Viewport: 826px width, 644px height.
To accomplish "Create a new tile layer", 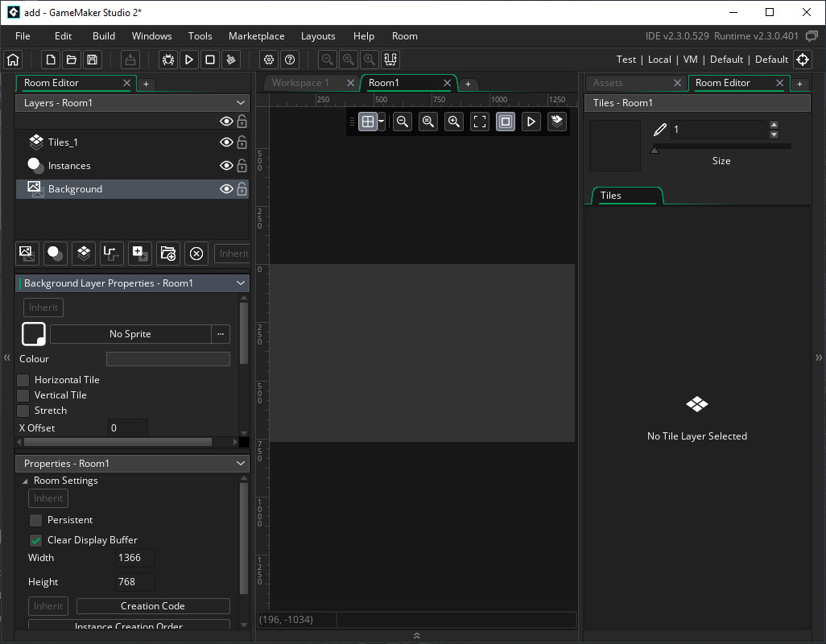I will coord(83,254).
